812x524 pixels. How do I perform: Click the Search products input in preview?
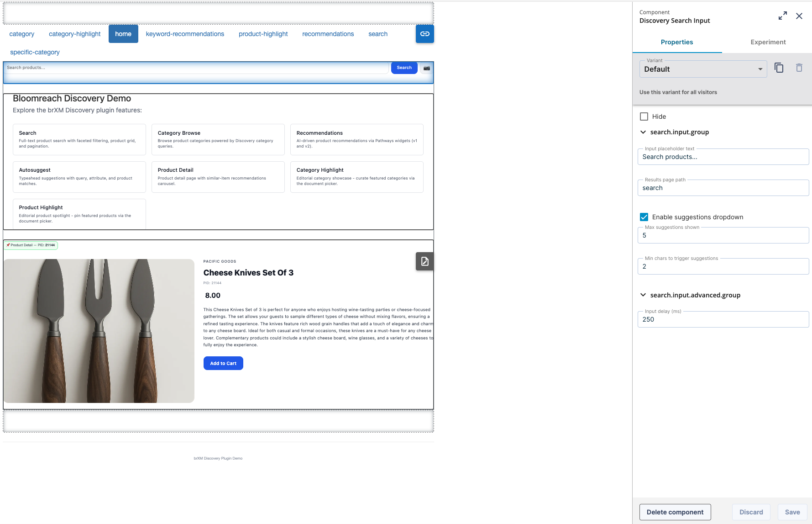click(196, 68)
